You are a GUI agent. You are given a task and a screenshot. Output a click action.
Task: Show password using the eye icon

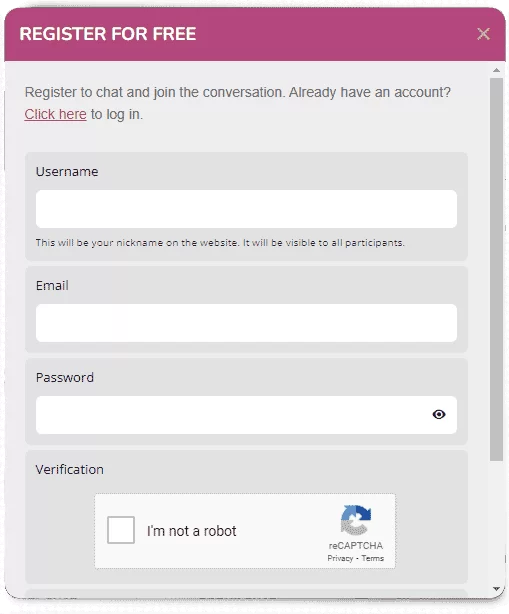point(439,414)
